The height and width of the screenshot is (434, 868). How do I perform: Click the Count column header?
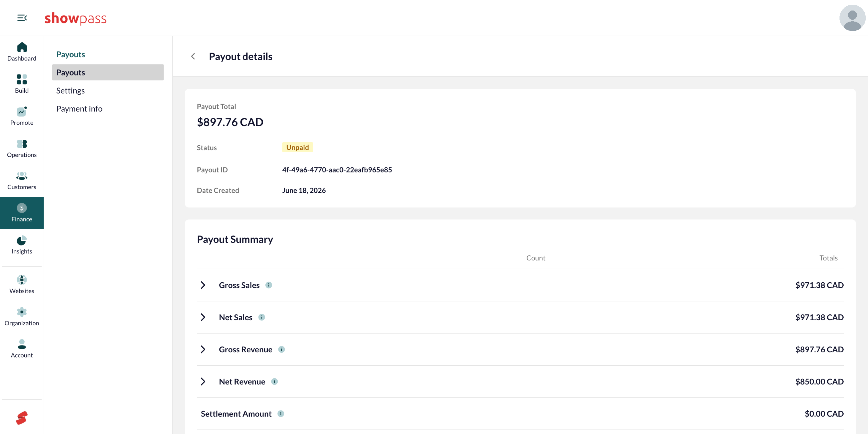coord(535,258)
